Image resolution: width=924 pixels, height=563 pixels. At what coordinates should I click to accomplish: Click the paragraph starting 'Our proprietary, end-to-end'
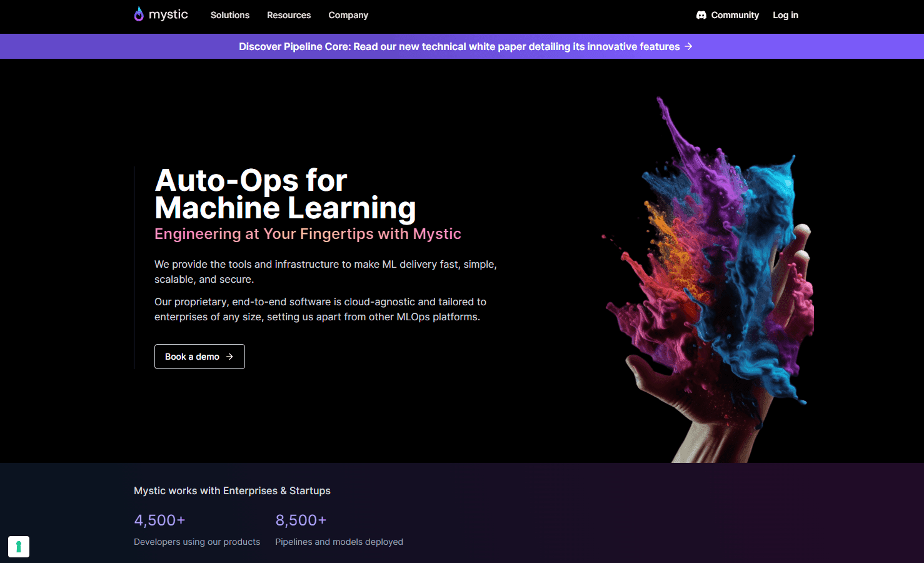(x=320, y=310)
